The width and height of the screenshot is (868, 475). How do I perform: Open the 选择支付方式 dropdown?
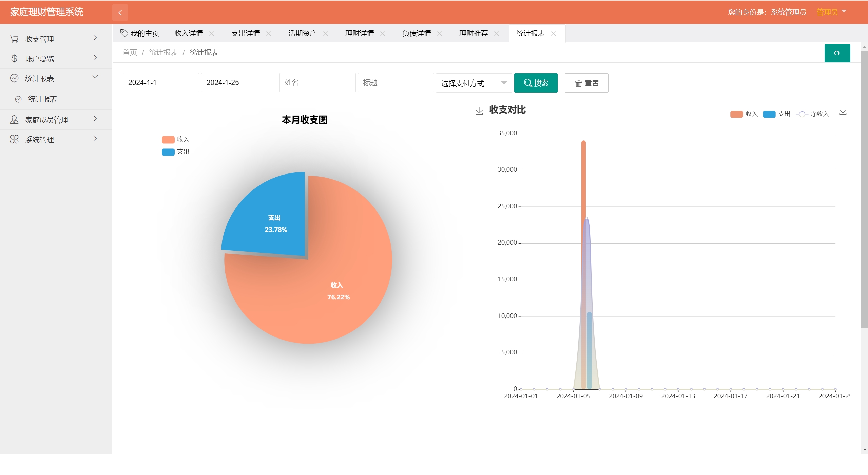point(474,83)
